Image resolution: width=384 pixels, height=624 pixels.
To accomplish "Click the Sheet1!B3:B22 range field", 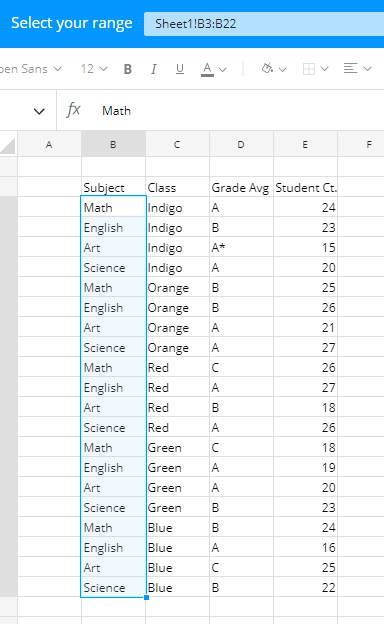I will click(264, 24).
